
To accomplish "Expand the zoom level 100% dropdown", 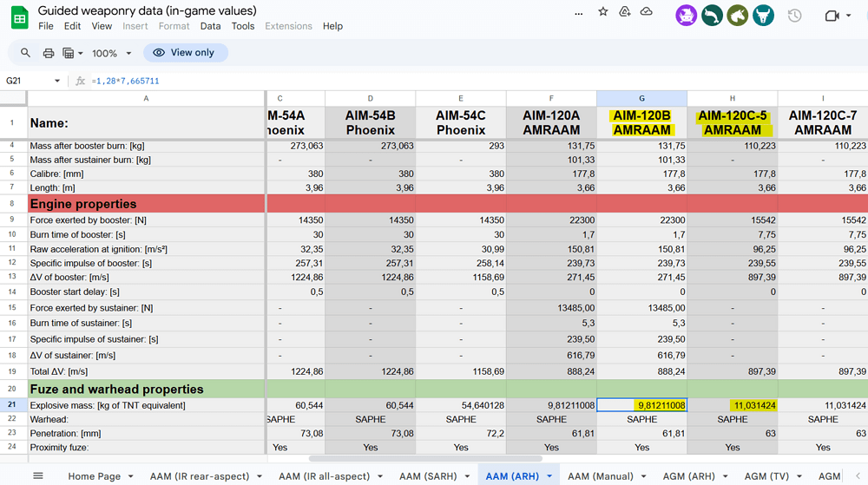I will (x=110, y=53).
